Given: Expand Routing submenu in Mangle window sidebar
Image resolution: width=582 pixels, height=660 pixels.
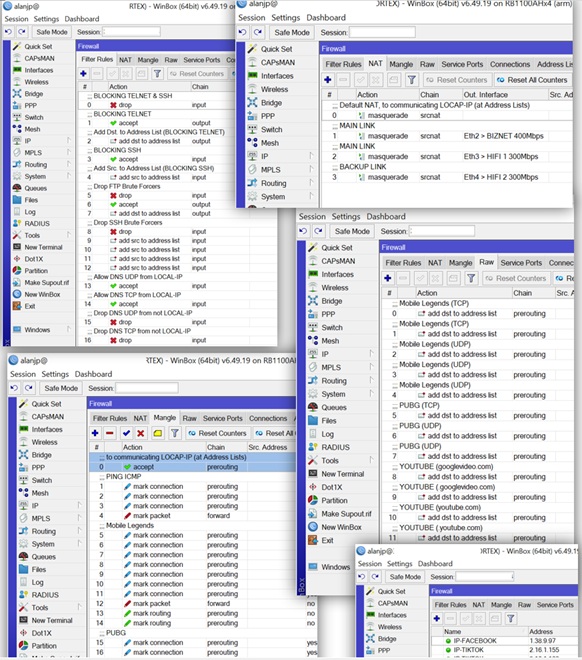Looking at the screenshot, I should click(x=79, y=531).
